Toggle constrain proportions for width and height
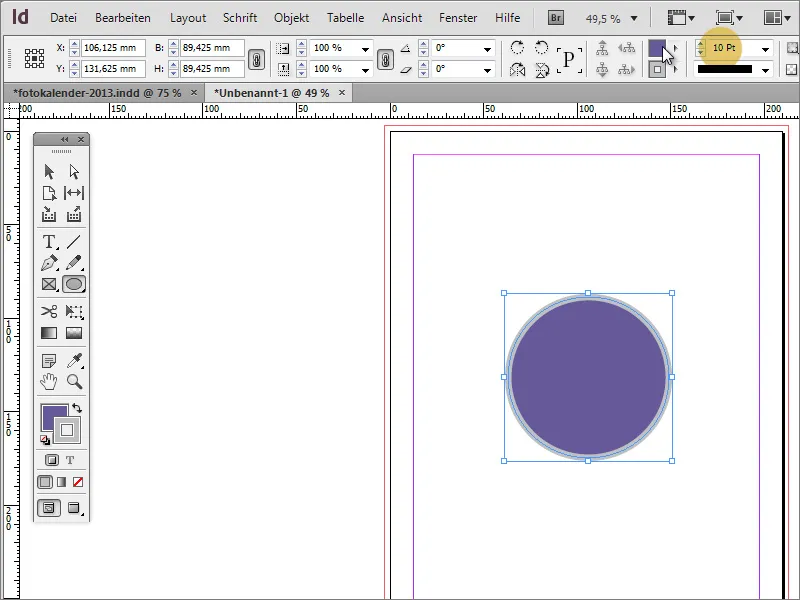This screenshot has width=800, height=600. pos(256,59)
